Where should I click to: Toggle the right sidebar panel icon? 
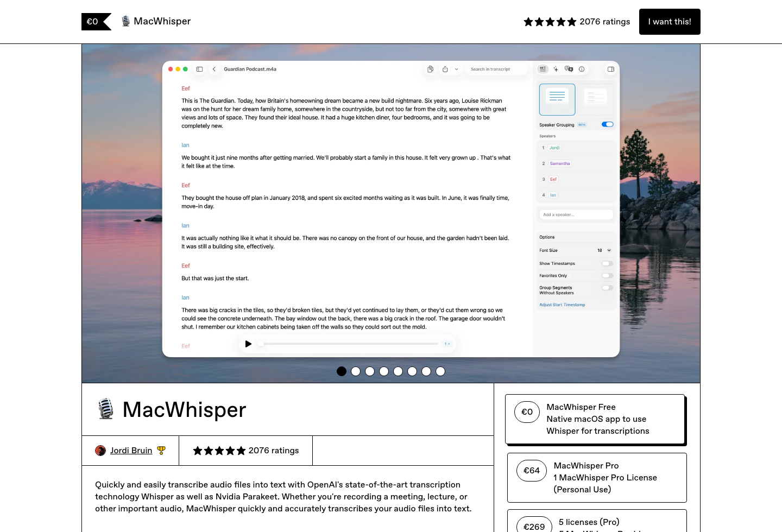click(x=610, y=69)
